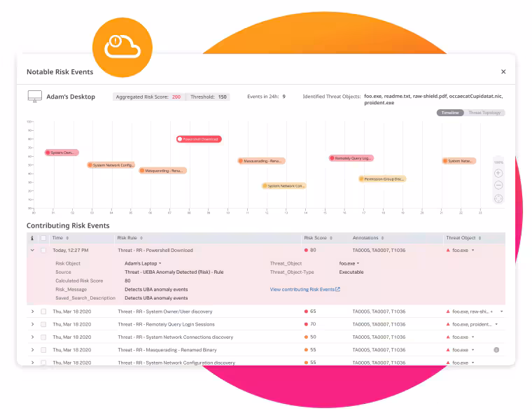Open the View contributing Risk Events link
The height and width of the screenshot is (420, 532).
point(304,289)
